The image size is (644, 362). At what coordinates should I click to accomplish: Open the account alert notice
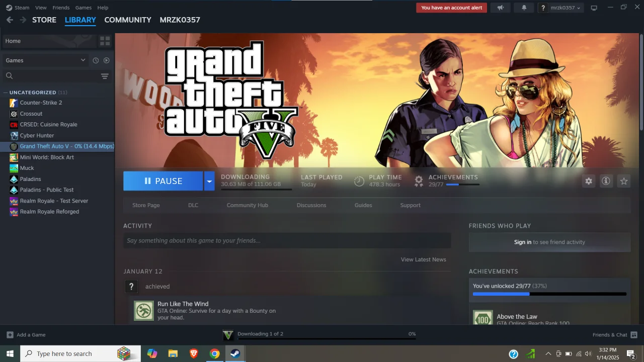[451, 8]
